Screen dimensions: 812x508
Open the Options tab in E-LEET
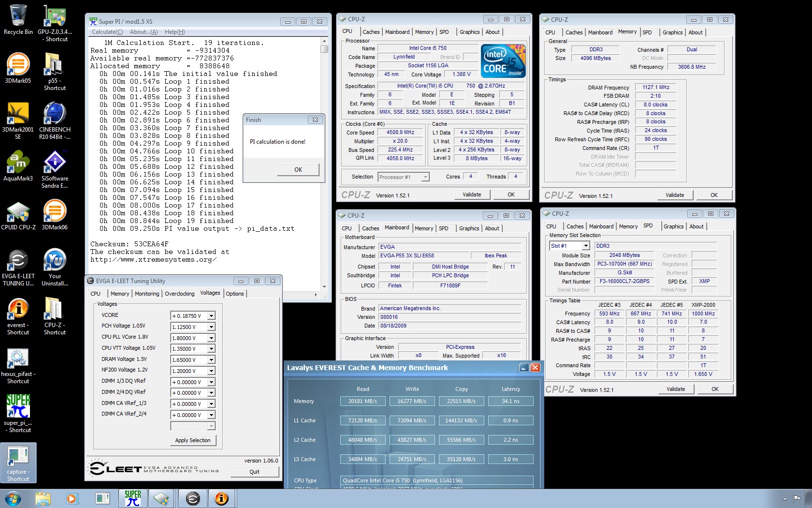coord(235,294)
